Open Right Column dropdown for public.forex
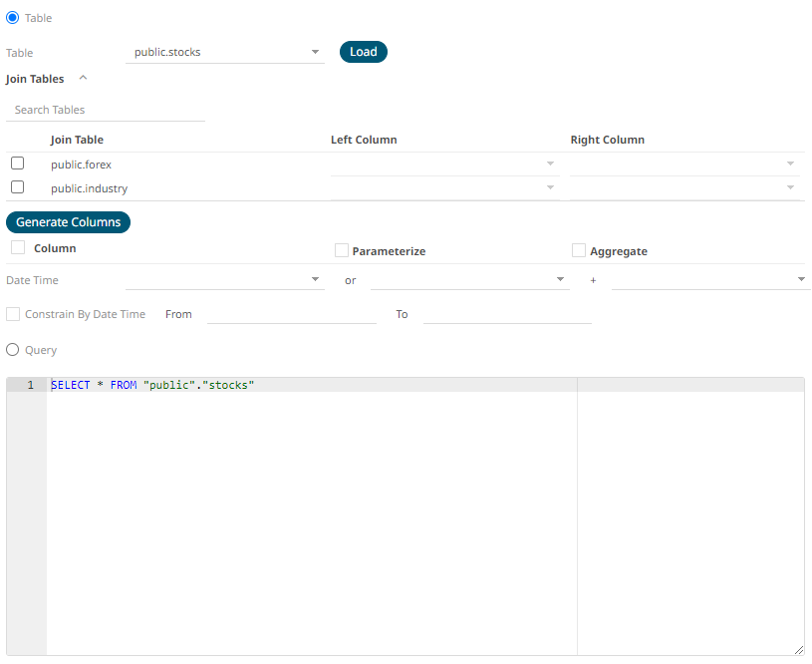812x664 pixels. tap(685, 164)
